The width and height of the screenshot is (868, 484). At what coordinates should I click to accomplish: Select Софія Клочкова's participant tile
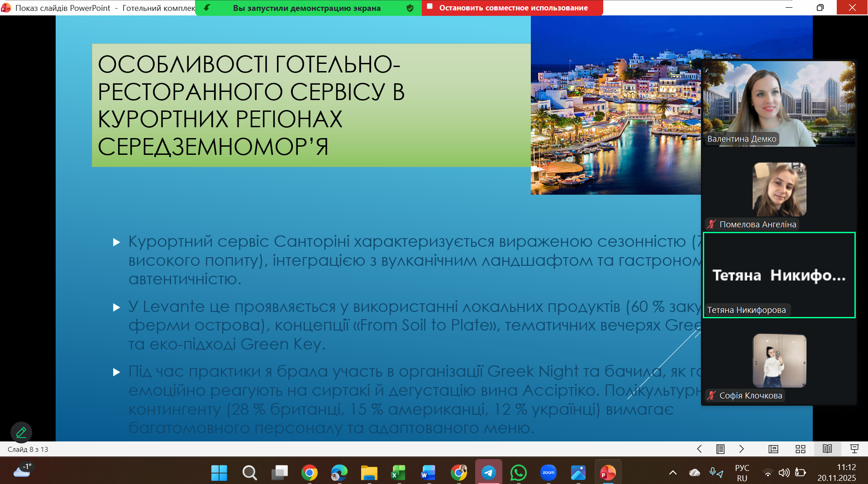(779, 361)
